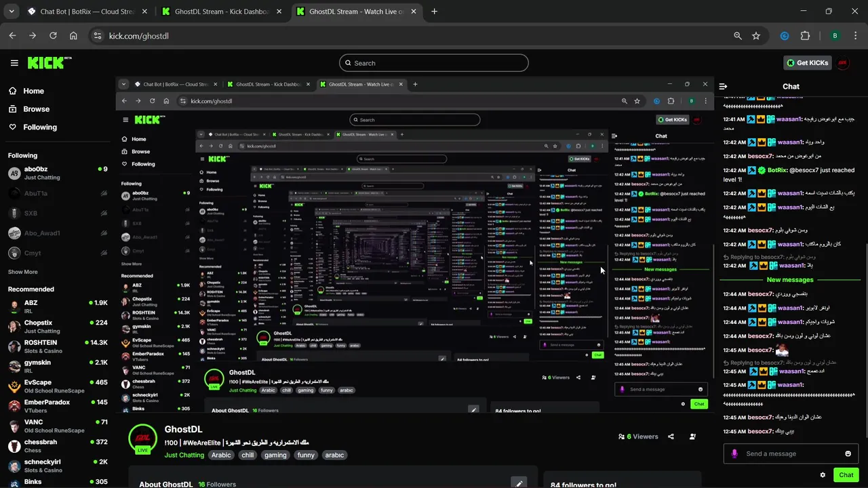Open ROSHTEIN Slots & Casino channel
The height and width of the screenshot is (488, 868).
click(x=58, y=346)
